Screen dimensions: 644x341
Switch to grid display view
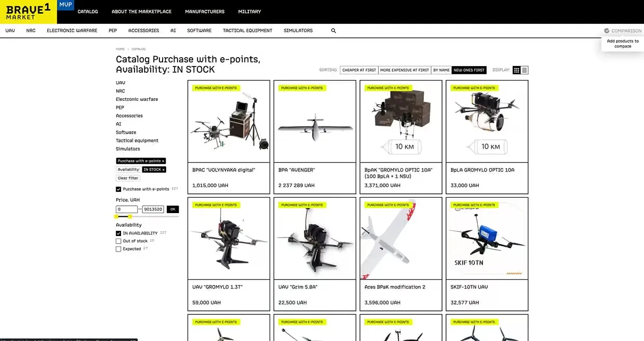[x=516, y=70]
